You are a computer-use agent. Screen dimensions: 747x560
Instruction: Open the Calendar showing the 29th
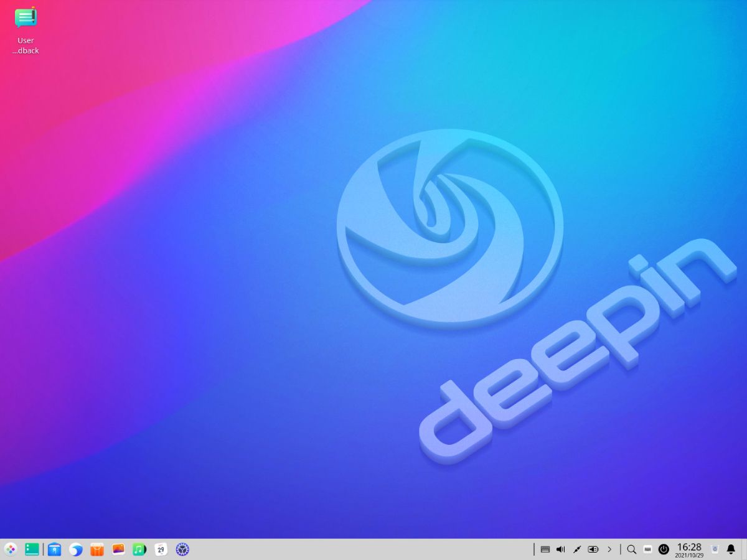click(x=160, y=549)
